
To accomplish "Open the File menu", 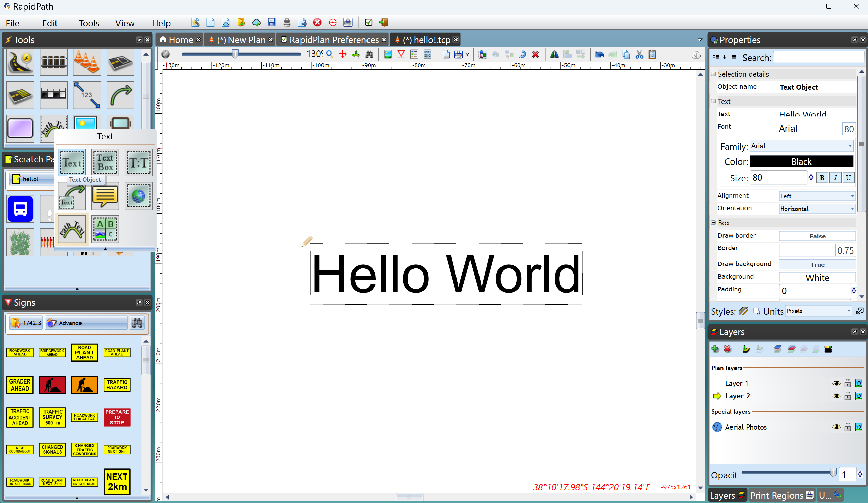I will 13,23.
